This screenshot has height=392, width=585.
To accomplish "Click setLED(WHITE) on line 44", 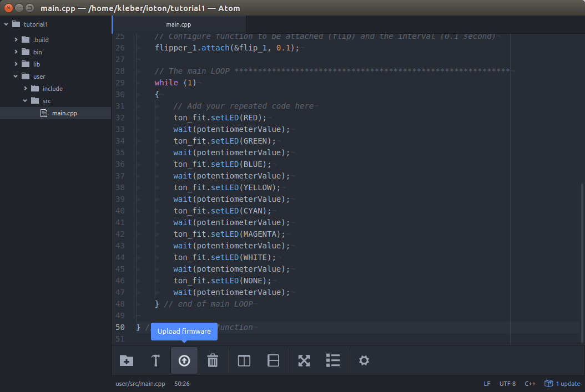I will point(241,257).
